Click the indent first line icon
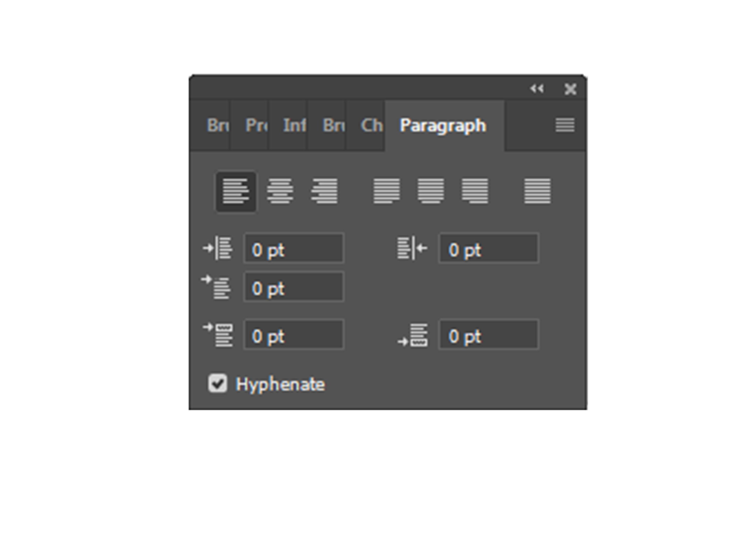756x534 pixels. tap(217, 287)
